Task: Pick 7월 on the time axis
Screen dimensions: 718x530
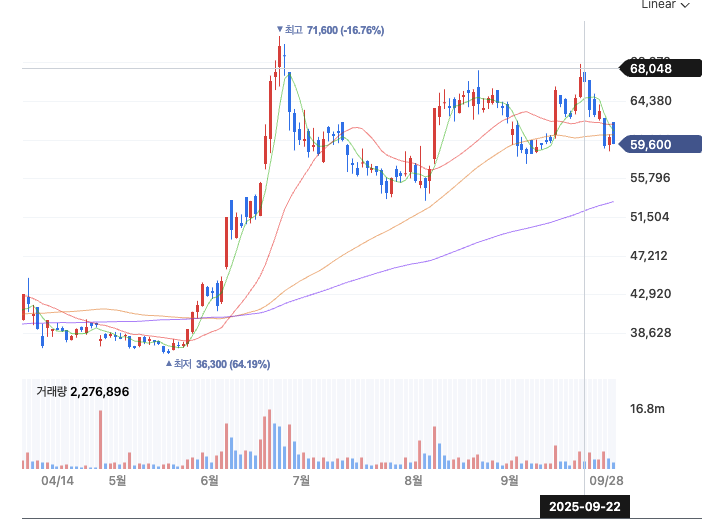Action: 301,481
